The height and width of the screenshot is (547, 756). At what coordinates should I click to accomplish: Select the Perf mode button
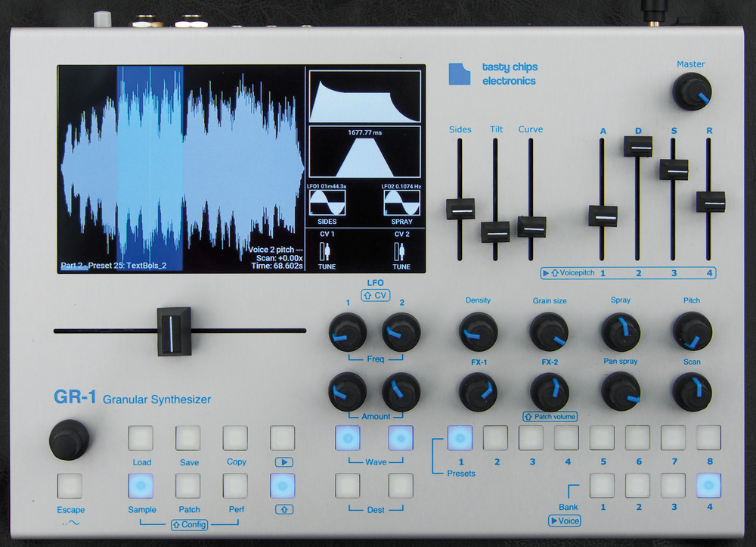235,485
